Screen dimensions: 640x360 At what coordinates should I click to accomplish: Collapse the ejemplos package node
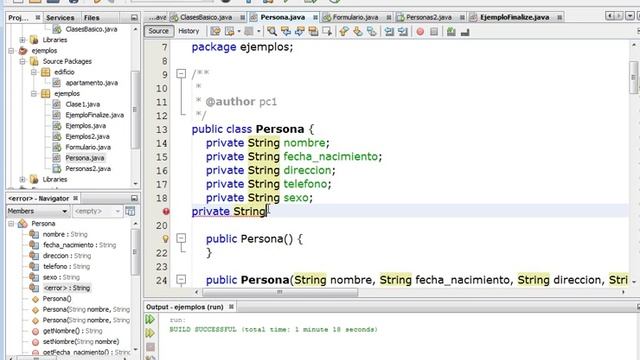[34, 93]
